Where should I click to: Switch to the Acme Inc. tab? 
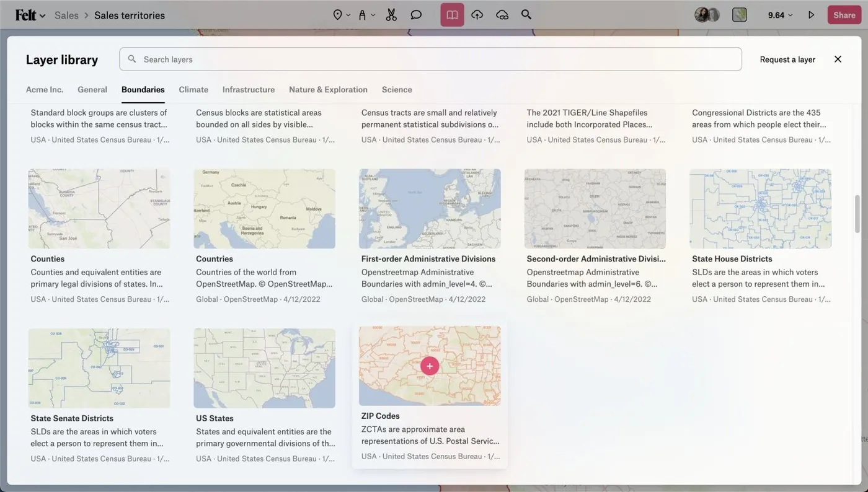tap(45, 90)
